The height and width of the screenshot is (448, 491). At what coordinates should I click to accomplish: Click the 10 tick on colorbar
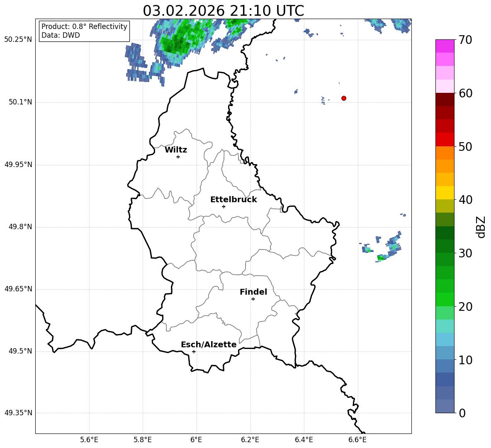pyautogui.click(x=465, y=360)
